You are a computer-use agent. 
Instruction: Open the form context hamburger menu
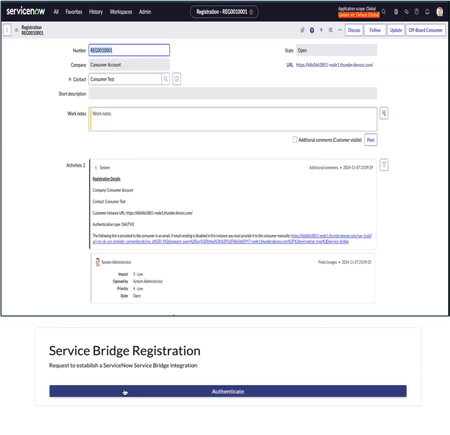[x=16, y=30]
